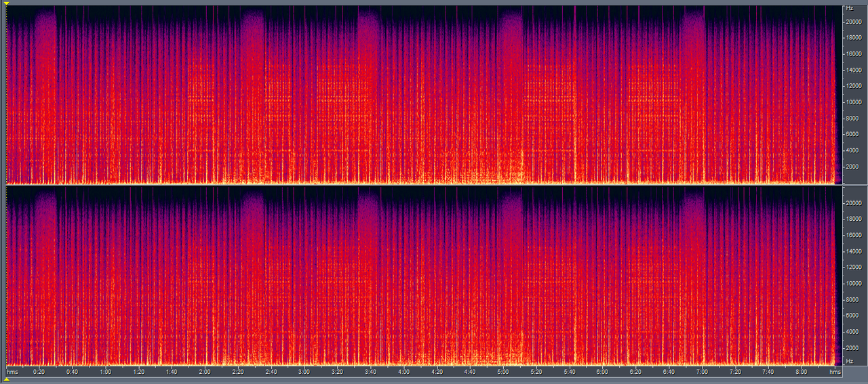Screen dimensions: 868x384
Task: Jump to 2:20 on the time ruler
Action: coord(238,372)
